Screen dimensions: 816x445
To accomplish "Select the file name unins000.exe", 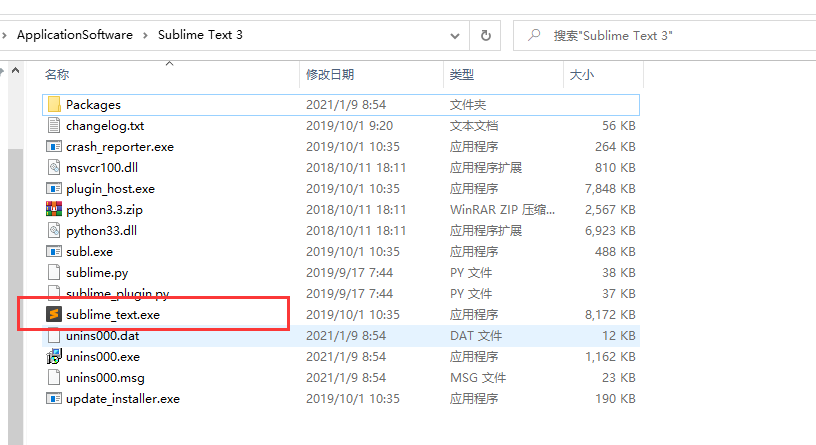I will [x=103, y=357].
